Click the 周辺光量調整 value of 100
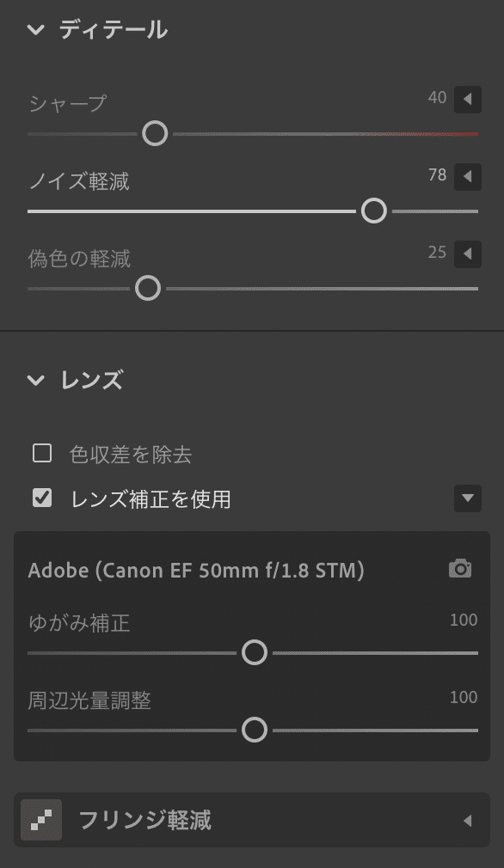Screen dimensions: 504x868 click(x=464, y=697)
